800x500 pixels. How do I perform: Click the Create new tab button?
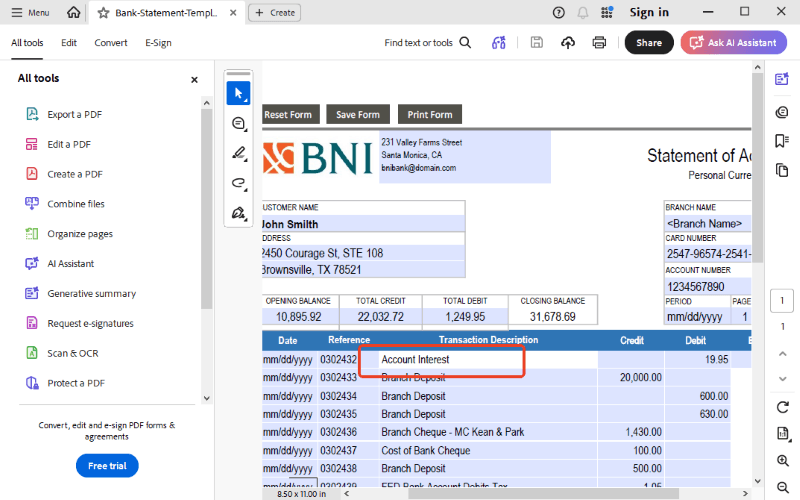(x=274, y=13)
